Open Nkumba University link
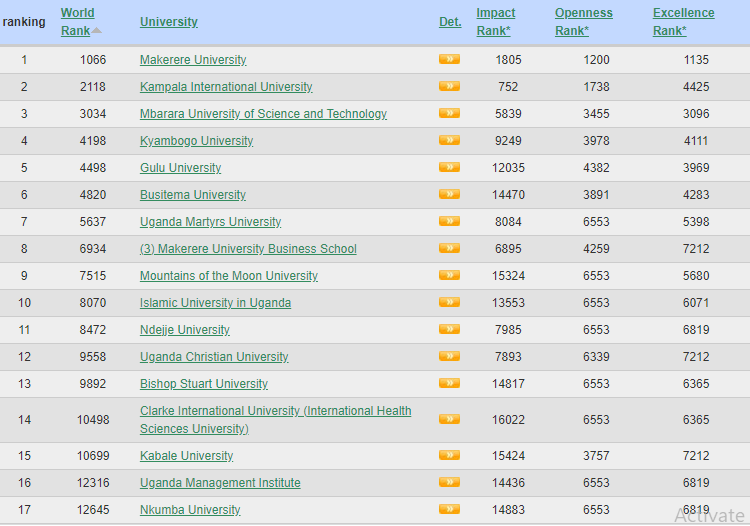This screenshot has height=526, width=750. [x=190, y=510]
